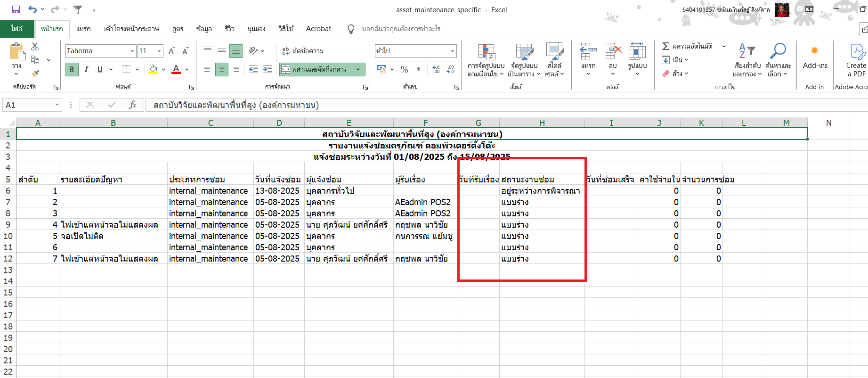Toggle center horizontal alignment

221,69
